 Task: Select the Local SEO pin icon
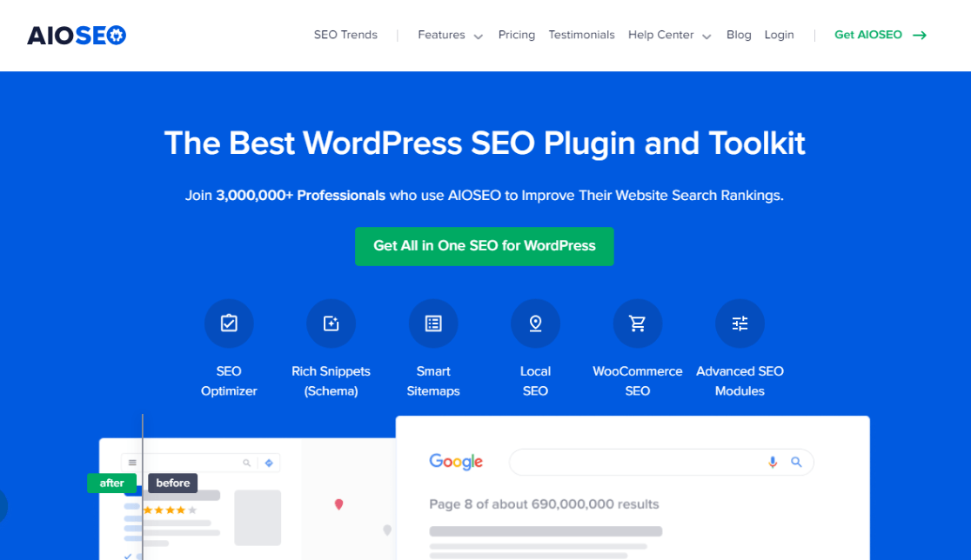click(x=535, y=323)
